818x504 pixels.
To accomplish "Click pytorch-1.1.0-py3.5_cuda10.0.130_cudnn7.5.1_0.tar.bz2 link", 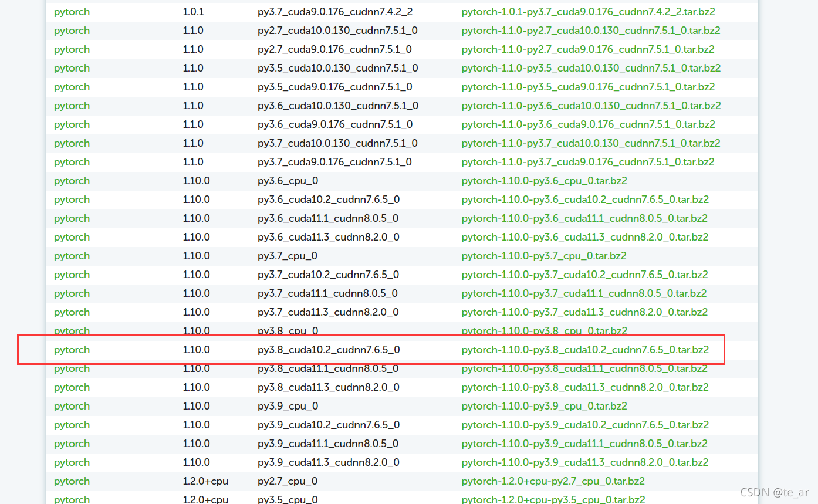I will [x=591, y=68].
